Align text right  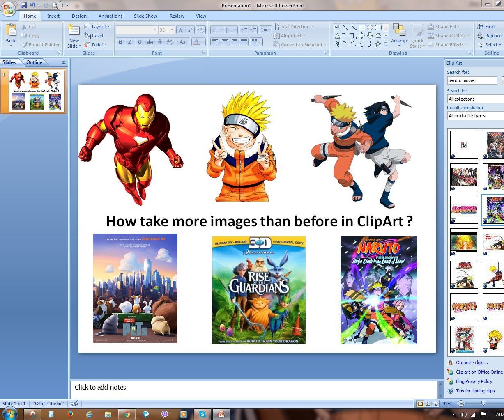coord(235,42)
